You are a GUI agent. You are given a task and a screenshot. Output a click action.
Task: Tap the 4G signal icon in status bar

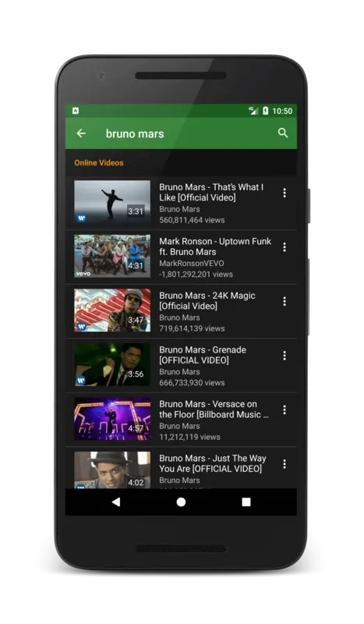(253, 111)
